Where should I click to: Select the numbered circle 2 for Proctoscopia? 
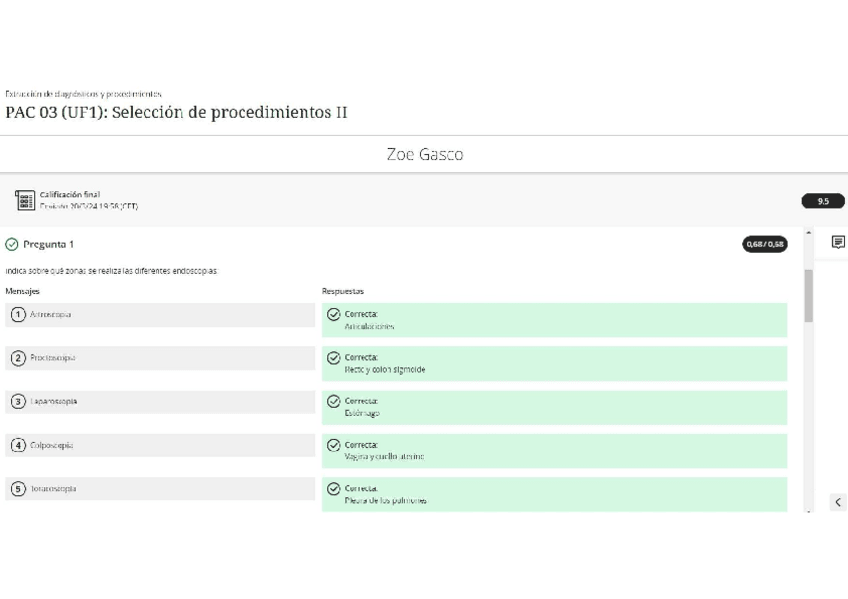(18, 358)
